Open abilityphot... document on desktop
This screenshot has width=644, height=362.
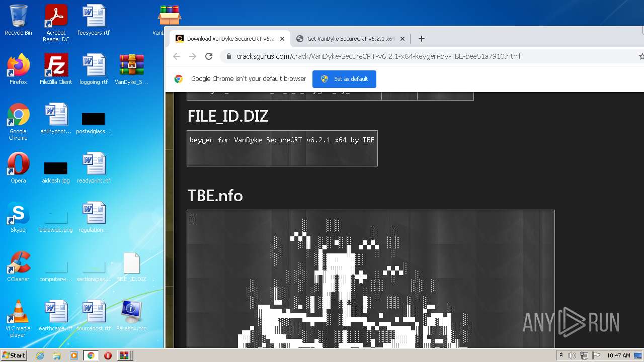[56, 119]
